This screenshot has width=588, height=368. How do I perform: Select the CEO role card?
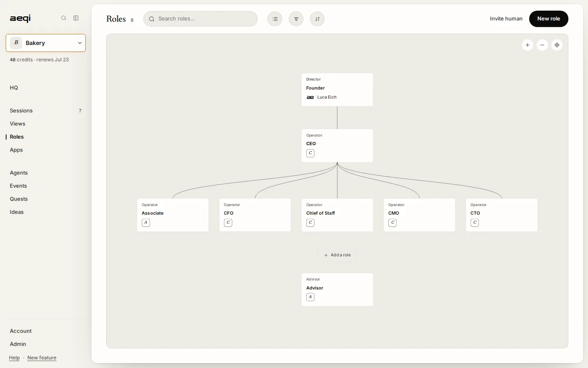337,146
